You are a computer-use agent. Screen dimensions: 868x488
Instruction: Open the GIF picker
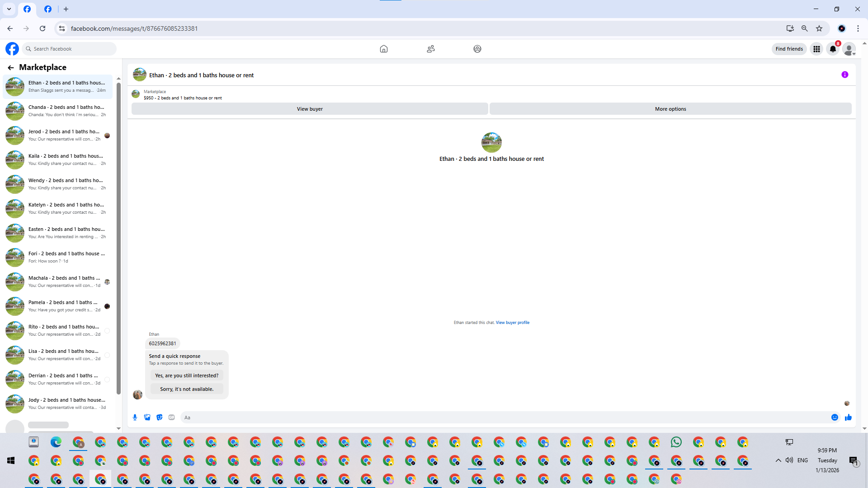coord(171,418)
